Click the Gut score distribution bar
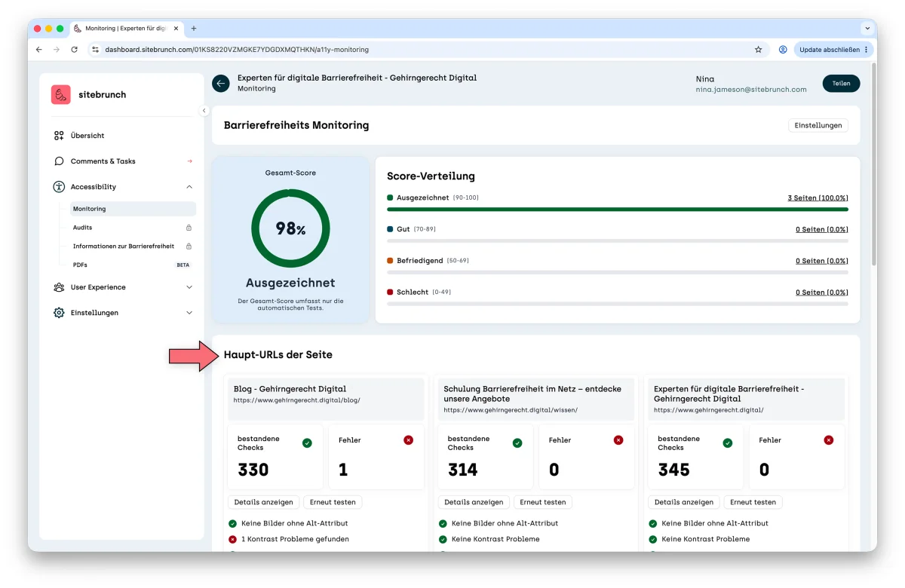905x588 pixels. [x=618, y=240]
